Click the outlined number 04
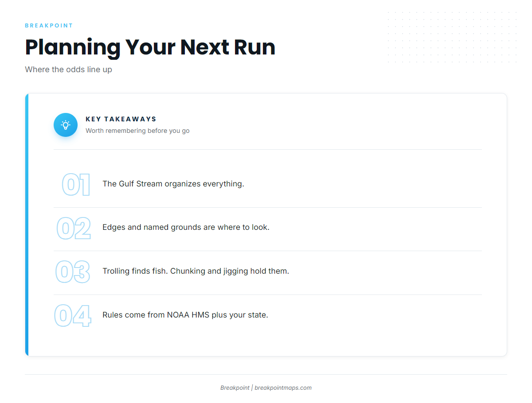 73,316
